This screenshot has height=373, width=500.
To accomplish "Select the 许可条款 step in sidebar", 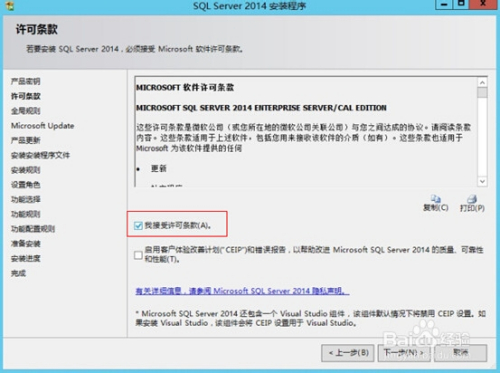I will point(26,96).
